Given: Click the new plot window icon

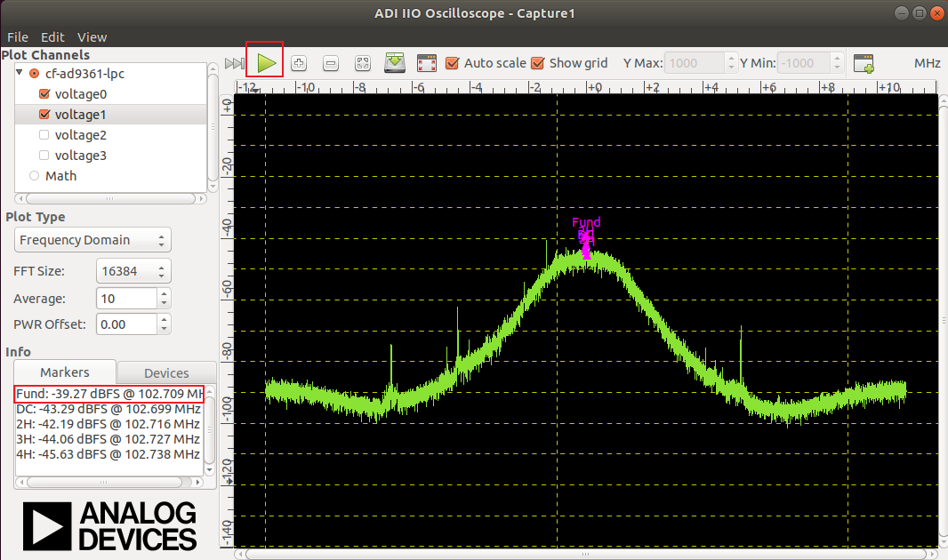Looking at the screenshot, I should [x=864, y=63].
